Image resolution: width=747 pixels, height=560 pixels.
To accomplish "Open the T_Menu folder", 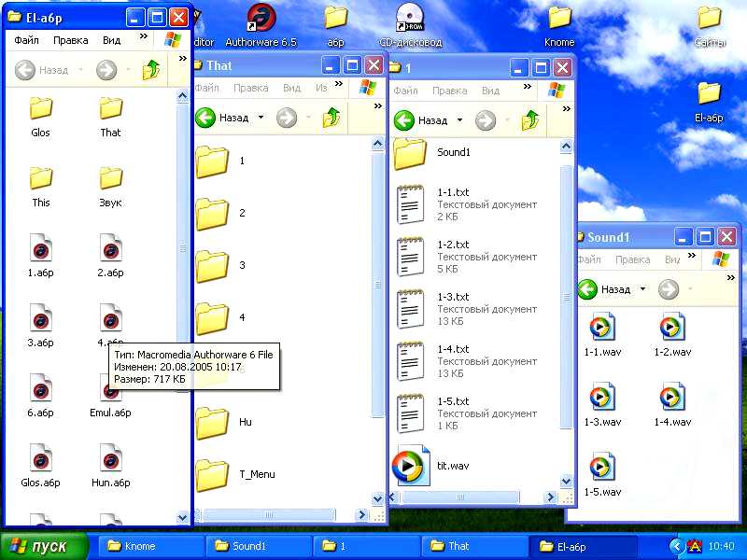I will click(x=213, y=473).
